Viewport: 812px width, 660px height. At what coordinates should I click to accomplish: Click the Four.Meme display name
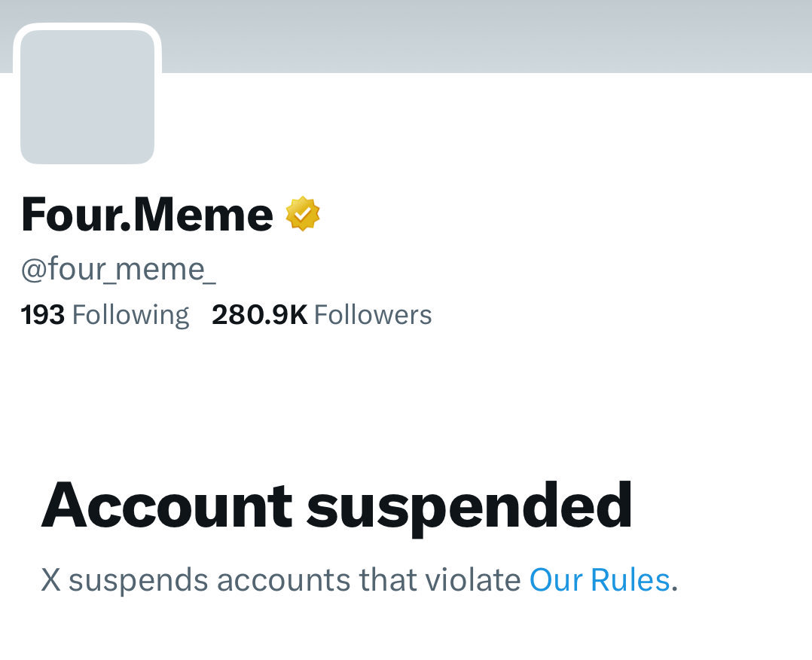pos(147,214)
